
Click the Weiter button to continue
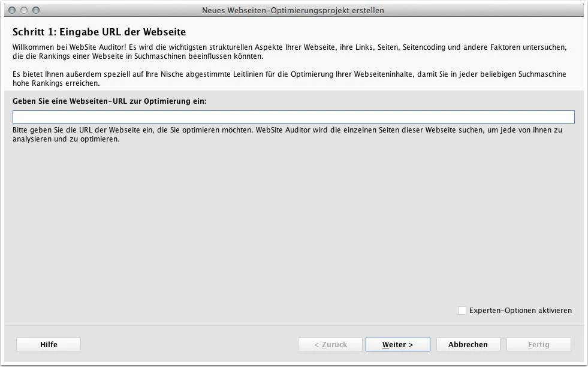397,344
